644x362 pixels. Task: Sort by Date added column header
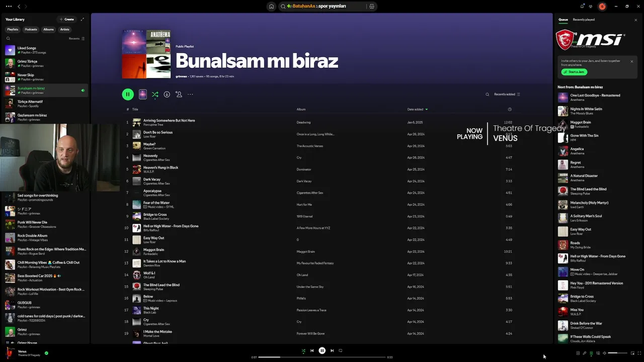click(417, 109)
